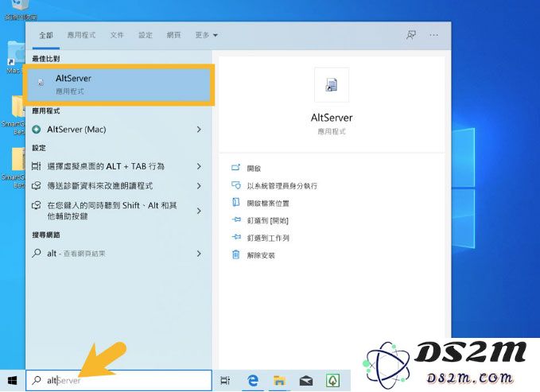Select the 傳送診斷資料來改進朗讀程式 setting
The width and height of the screenshot is (540, 392).
(x=100, y=186)
